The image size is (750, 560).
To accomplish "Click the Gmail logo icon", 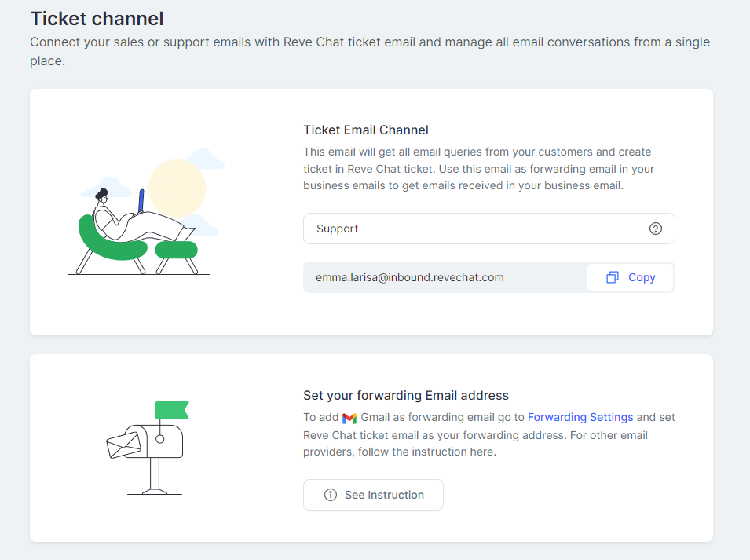I will (349, 418).
